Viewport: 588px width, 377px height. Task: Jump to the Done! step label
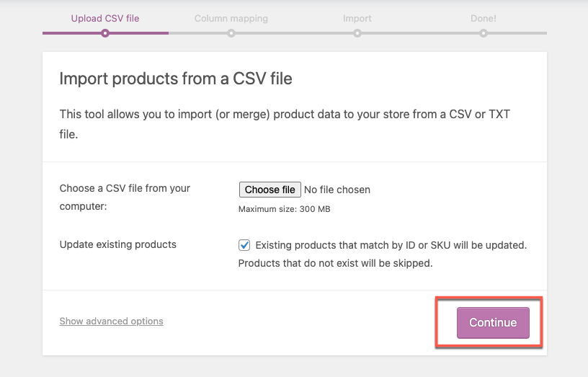(483, 18)
